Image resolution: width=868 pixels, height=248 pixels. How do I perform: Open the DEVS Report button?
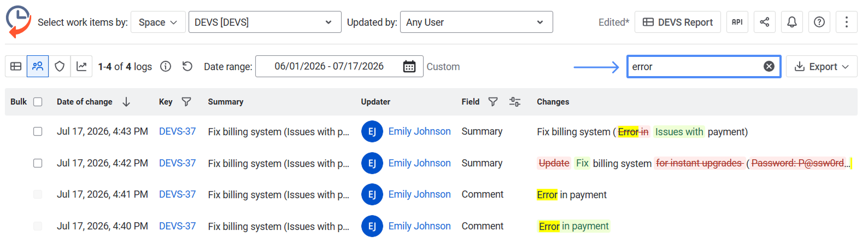pyautogui.click(x=677, y=22)
